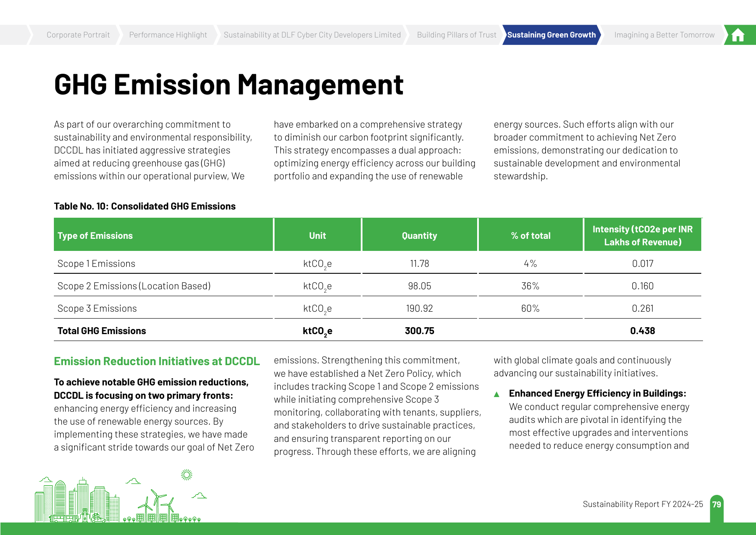Click the 0.261 intensity value
The width and height of the screenshot is (756, 535).
tap(643, 308)
